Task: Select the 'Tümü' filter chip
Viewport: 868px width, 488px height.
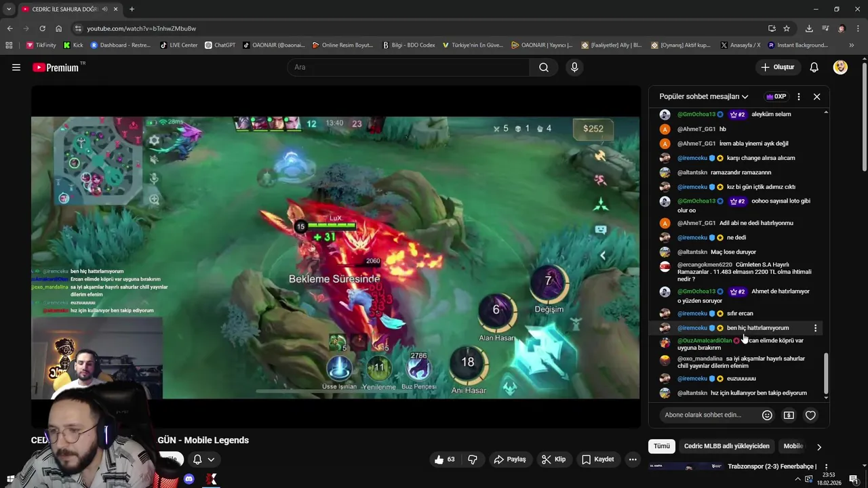Action: click(x=662, y=446)
